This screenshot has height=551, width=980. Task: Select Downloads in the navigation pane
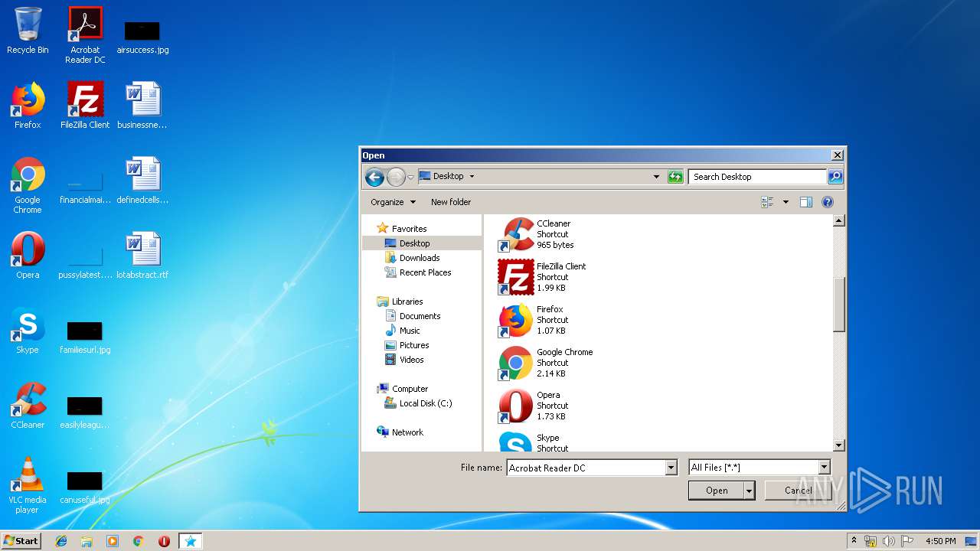point(412,258)
